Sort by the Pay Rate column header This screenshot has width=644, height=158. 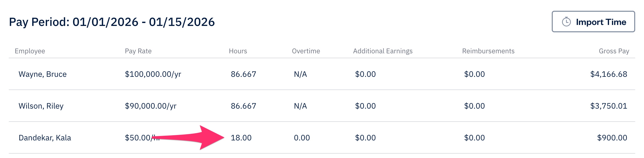tap(138, 51)
